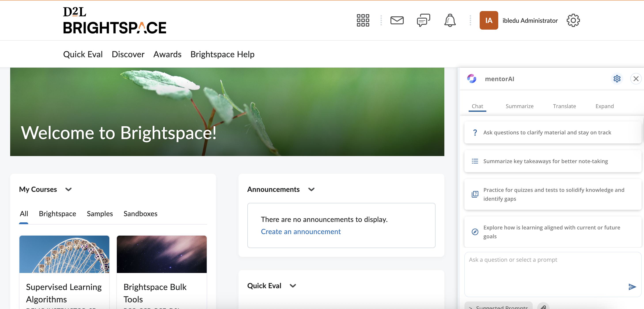Expand the Announcements widget menu
Screen dimensions: 644x309
coord(311,189)
